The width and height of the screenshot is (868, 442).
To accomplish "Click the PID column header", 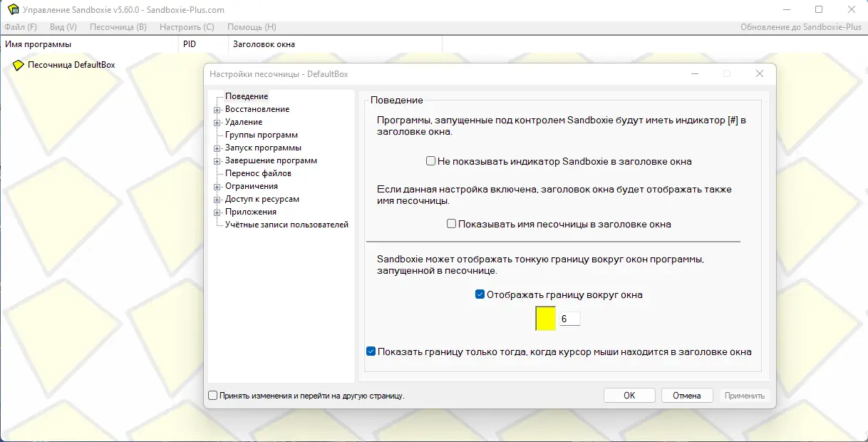I will pyautogui.click(x=203, y=44).
